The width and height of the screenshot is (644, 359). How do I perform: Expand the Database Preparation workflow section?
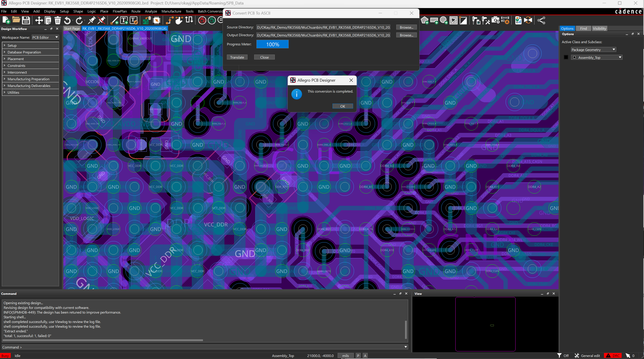coord(30,52)
